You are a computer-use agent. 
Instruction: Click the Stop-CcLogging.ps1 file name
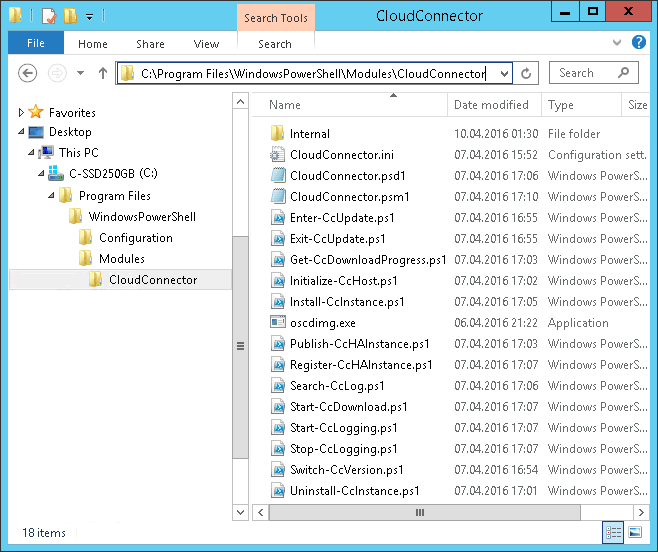point(343,449)
